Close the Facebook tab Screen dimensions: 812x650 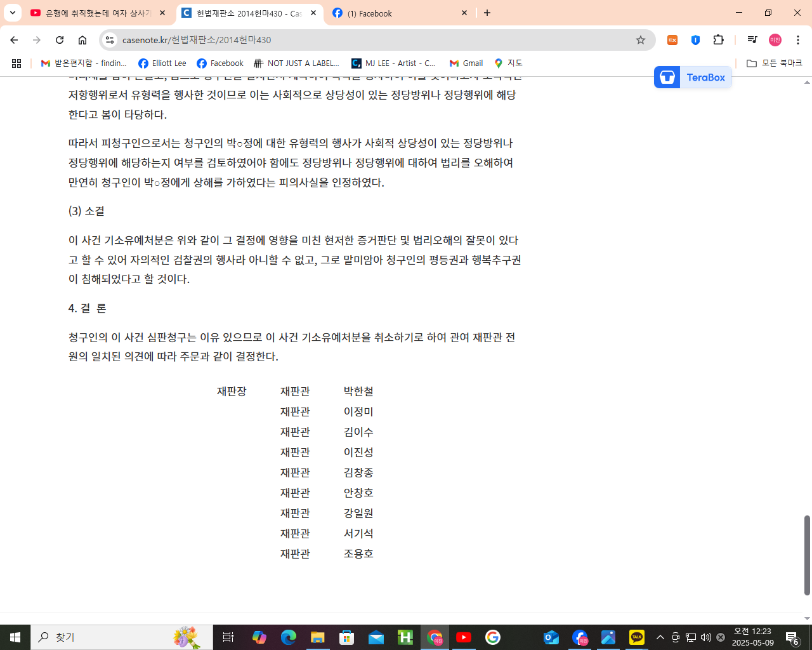tap(464, 13)
